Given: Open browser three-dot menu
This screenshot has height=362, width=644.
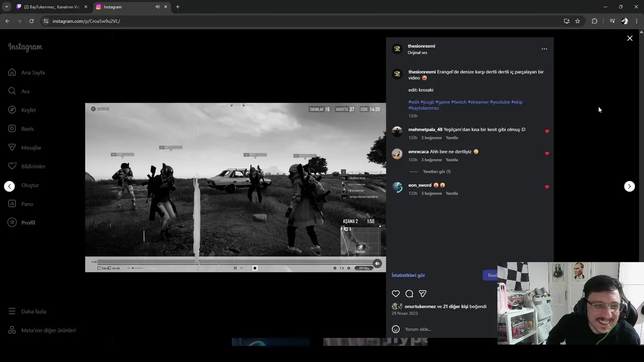Looking at the screenshot, I should pos(636,21).
